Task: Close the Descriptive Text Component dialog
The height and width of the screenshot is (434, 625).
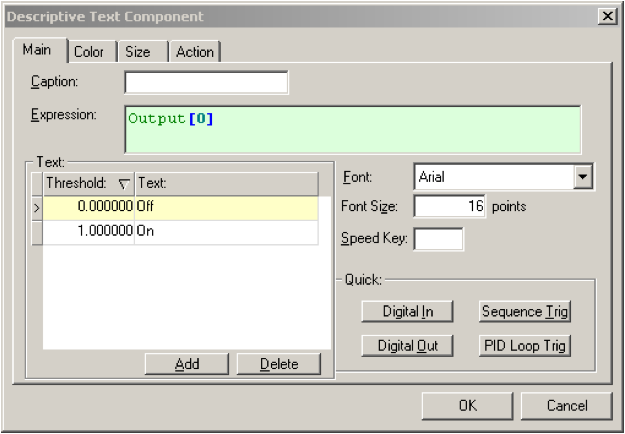Action: [x=608, y=16]
